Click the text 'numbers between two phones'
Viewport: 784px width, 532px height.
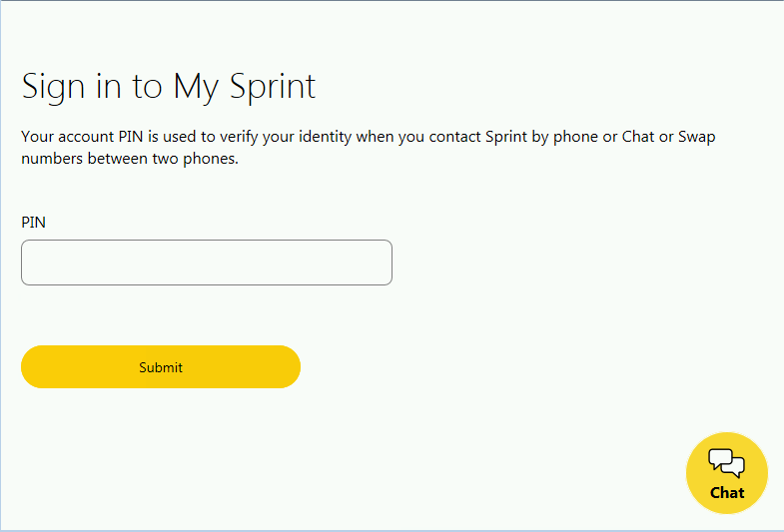pyautogui.click(x=130, y=159)
